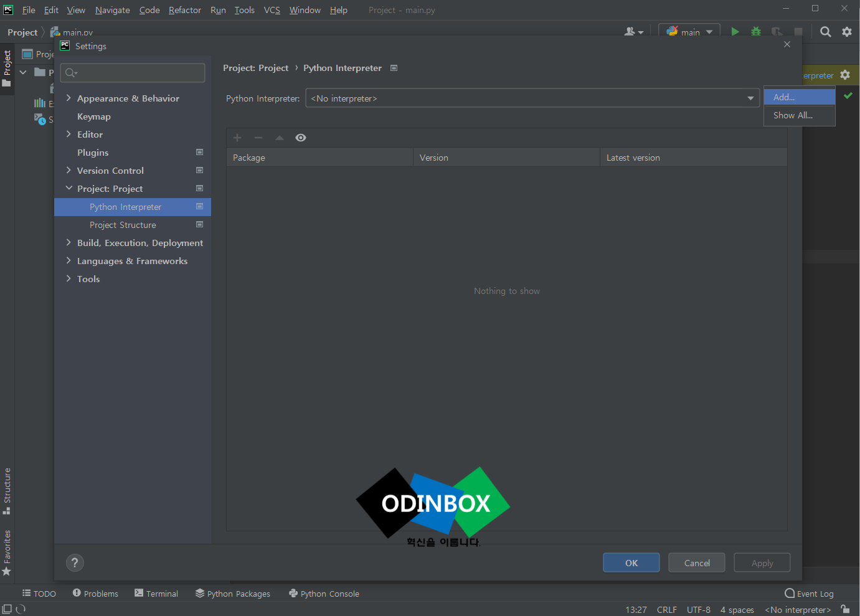Expand Appearance & Behavior settings
860x616 pixels.
click(69, 98)
